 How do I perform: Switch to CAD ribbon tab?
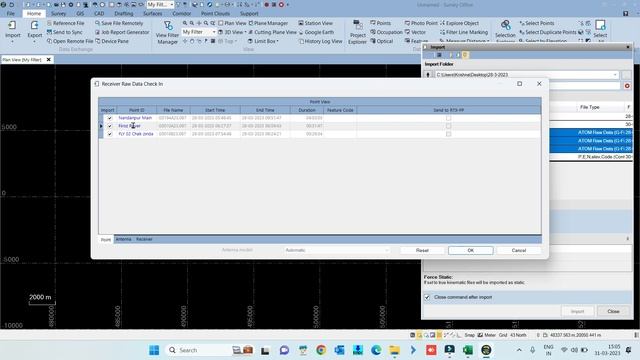coord(99,13)
